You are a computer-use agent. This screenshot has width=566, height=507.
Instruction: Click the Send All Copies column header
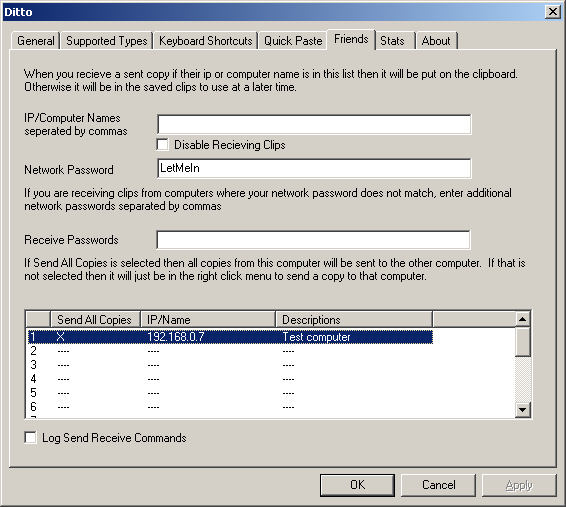(x=95, y=320)
